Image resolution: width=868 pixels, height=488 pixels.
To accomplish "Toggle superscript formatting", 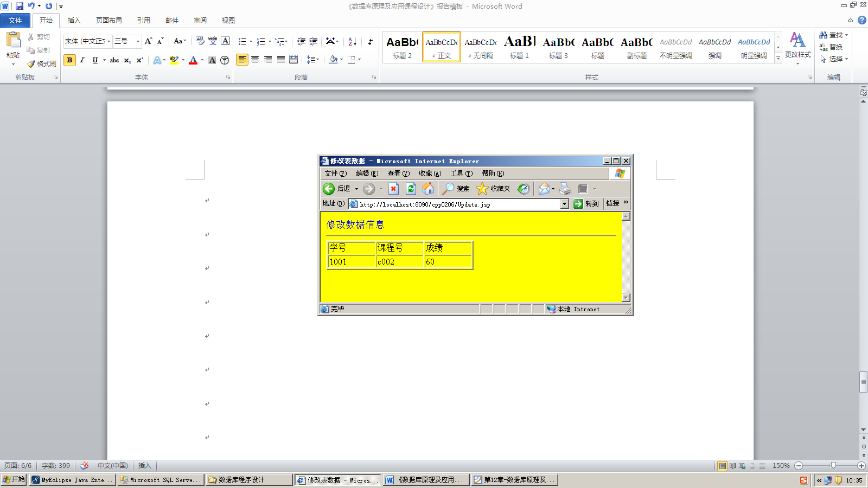I will [139, 60].
